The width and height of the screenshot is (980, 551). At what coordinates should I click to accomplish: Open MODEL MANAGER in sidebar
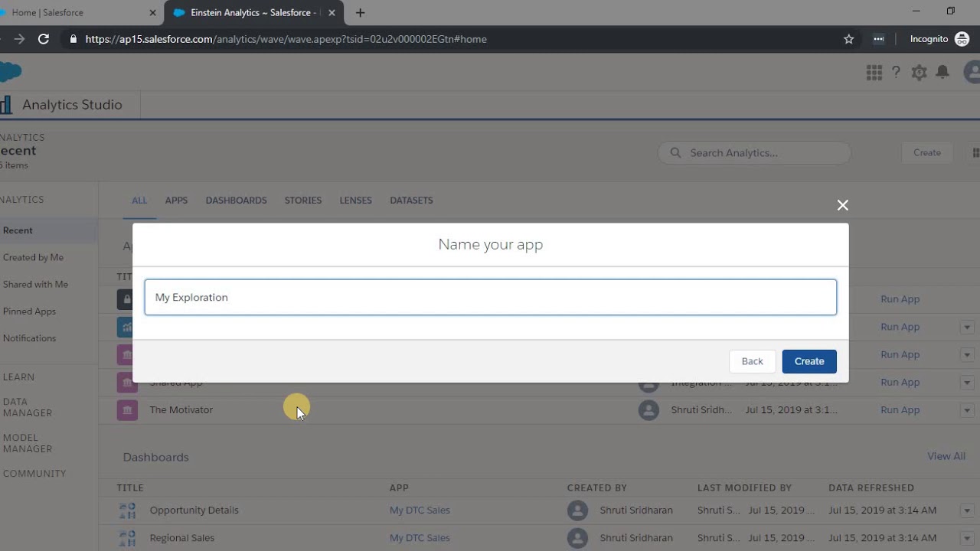(27, 443)
